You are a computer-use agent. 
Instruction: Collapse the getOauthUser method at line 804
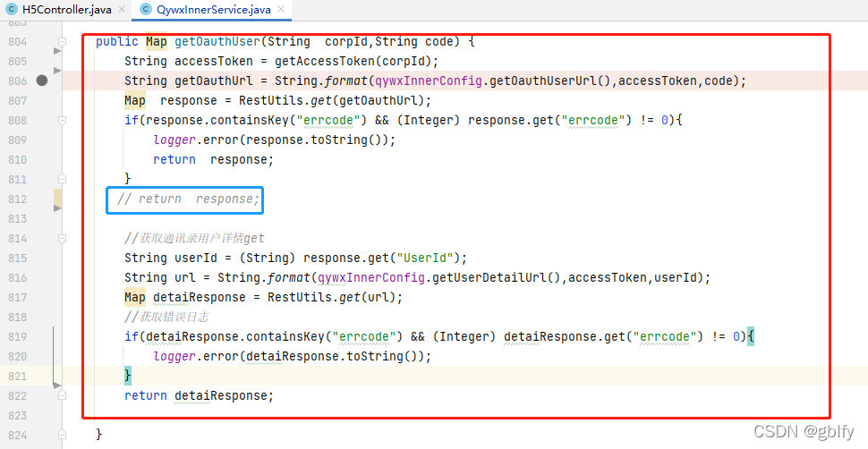click(x=62, y=41)
